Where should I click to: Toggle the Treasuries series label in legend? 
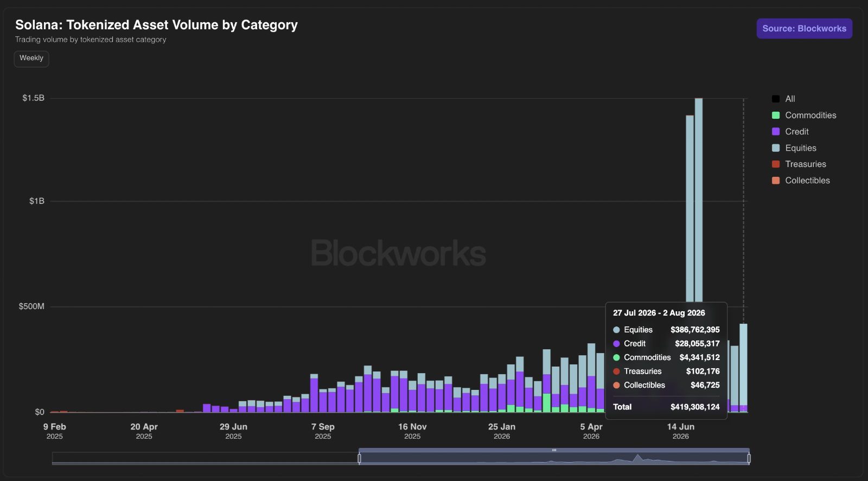click(806, 164)
